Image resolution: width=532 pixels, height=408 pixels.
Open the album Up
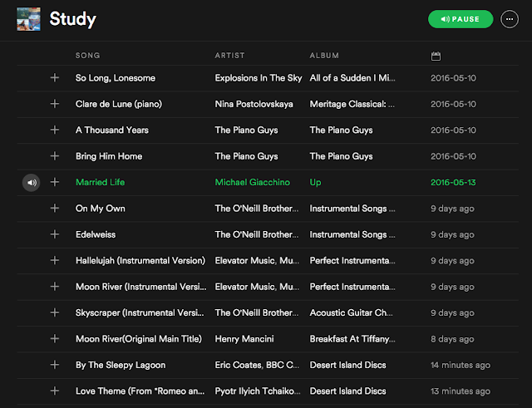[x=315, y=183]
